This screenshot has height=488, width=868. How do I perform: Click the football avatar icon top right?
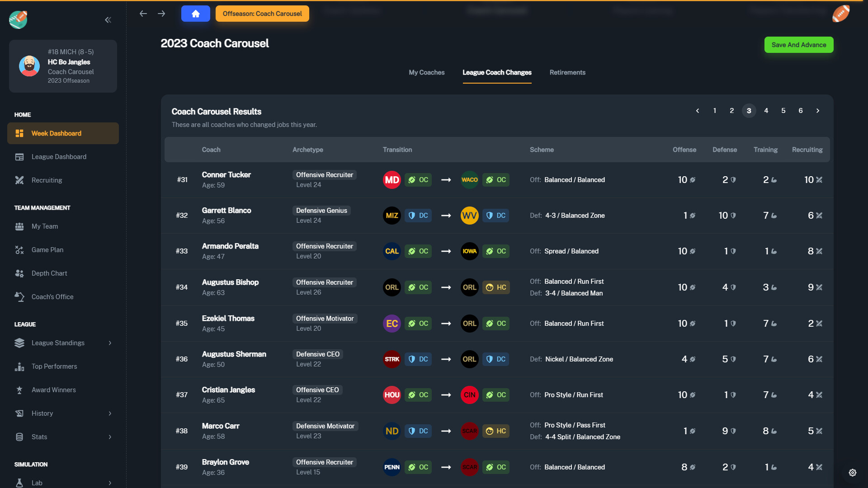[x=840, y=14]
